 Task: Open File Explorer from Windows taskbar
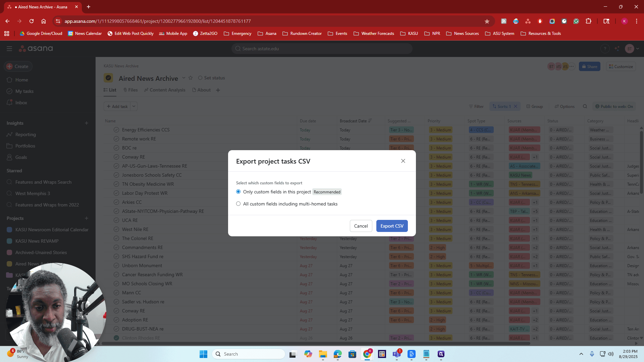click(323, 354)
